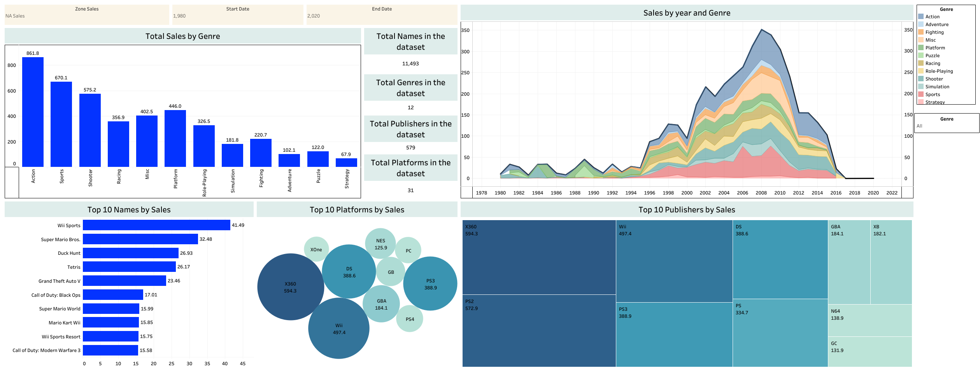This screenshot has height=373, width=980.
Task: Select the Action swatch in the Genre legend
Action: 921,17
